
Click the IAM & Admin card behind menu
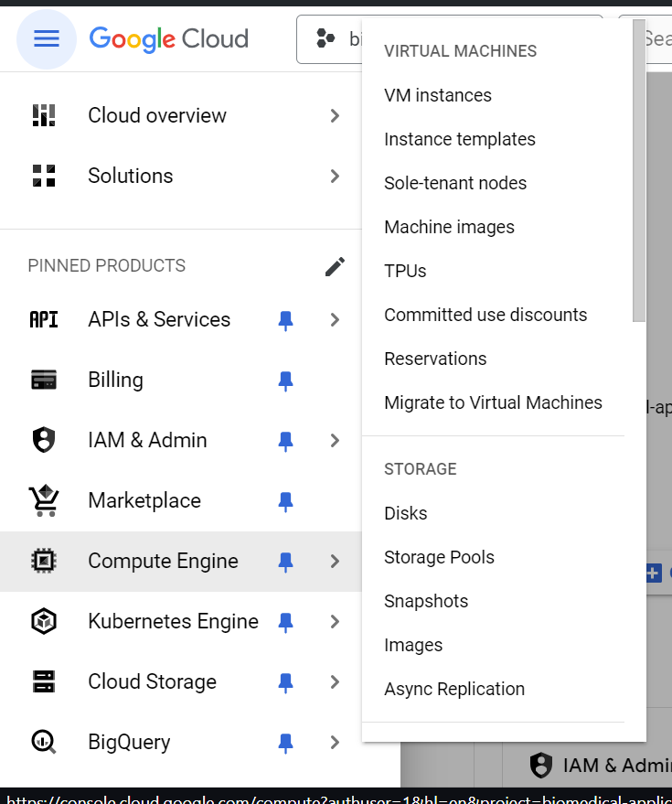[600, 766]
